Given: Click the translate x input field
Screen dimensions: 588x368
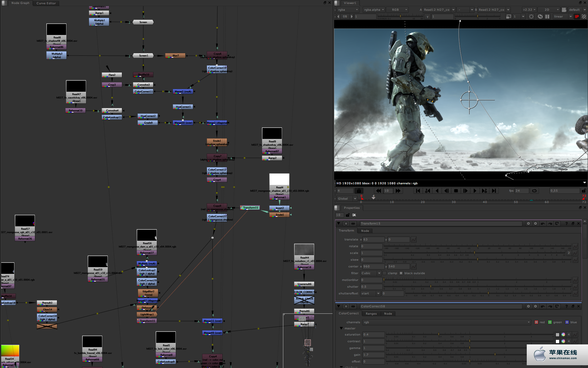Looking at the screenshot, I should click(373, 240).
